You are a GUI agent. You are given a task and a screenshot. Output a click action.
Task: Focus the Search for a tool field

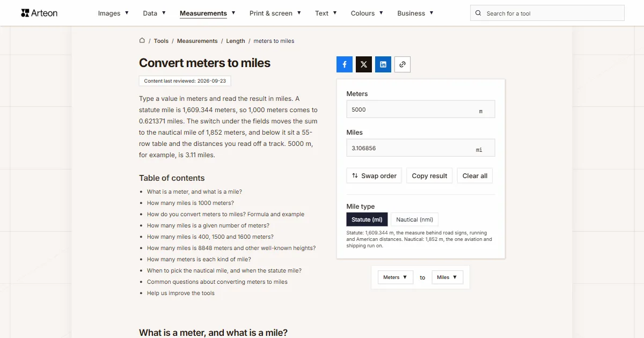(x=547, y=13)
